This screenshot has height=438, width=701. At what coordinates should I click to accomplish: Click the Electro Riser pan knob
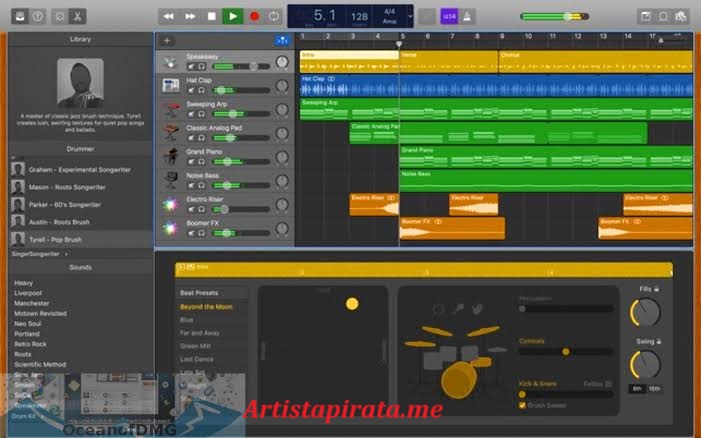tap(282, 205)
